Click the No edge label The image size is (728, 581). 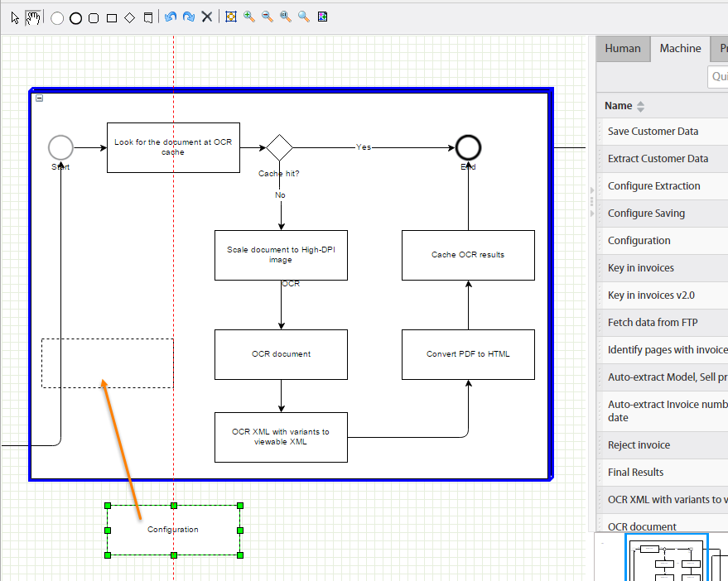coord(280,194)
